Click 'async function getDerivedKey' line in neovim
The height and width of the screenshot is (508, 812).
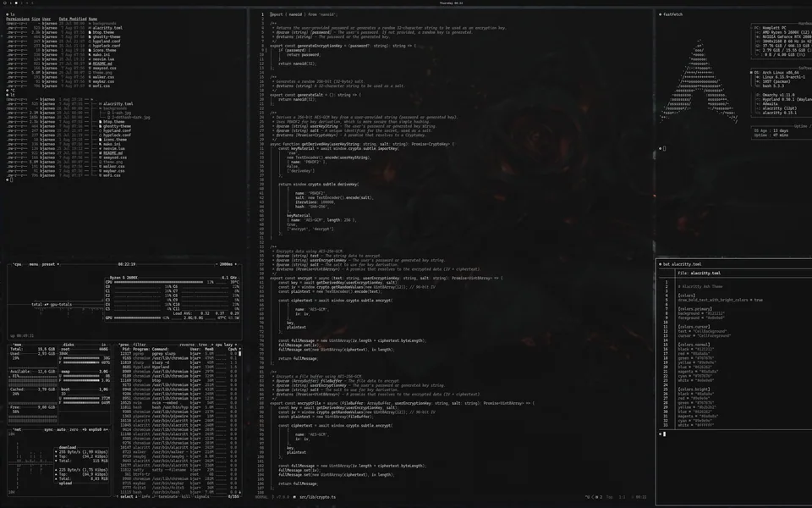coord(362,144)
